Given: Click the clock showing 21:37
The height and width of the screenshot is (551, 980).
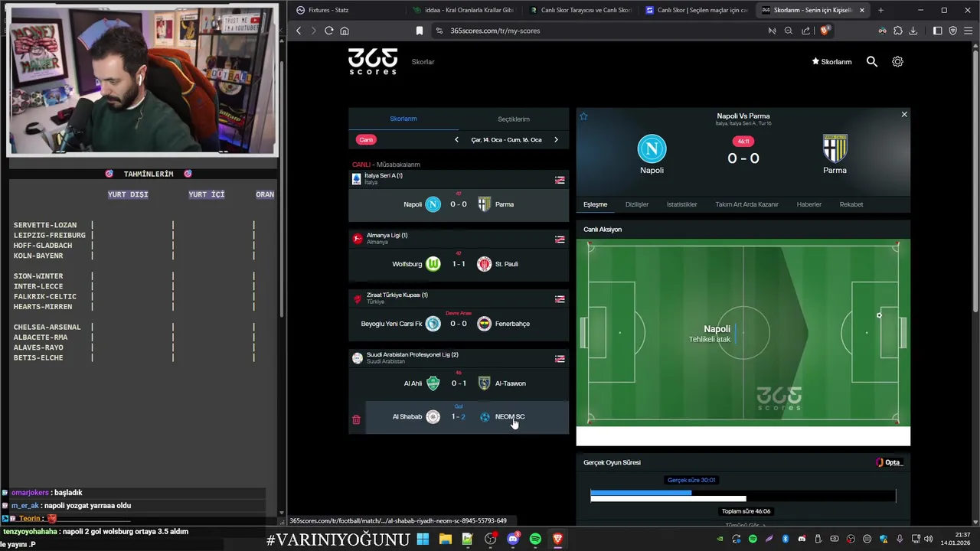Looking at the screenshot, I should point(962,534).
